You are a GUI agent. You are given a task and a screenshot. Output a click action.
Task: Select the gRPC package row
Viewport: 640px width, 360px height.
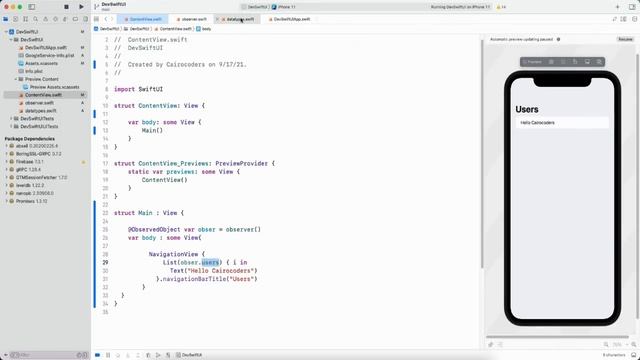[45, 169]
